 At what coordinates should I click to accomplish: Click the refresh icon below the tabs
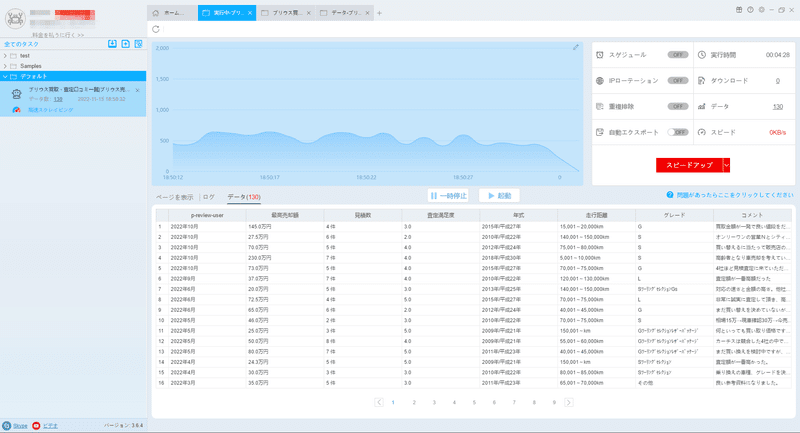tap(156, 29)
